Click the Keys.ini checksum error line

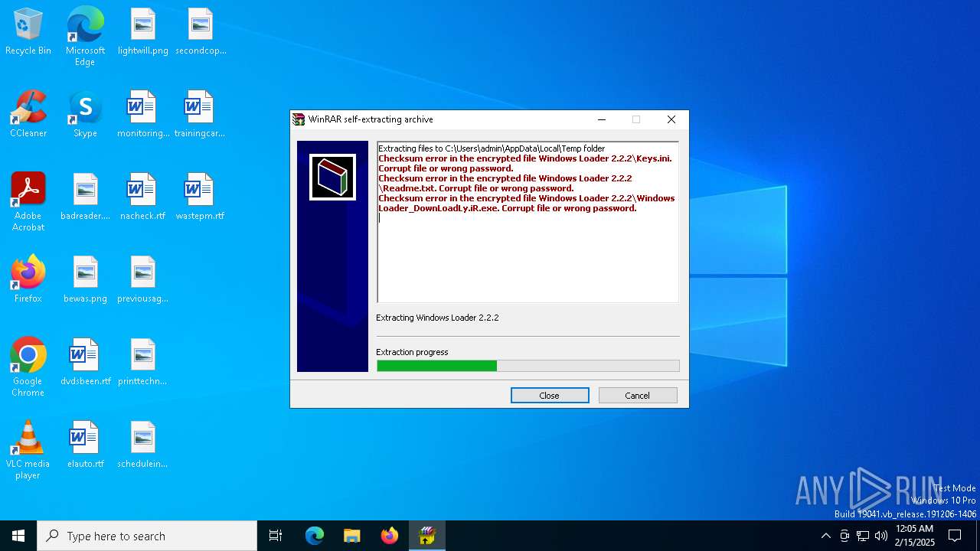coord(525,163)
